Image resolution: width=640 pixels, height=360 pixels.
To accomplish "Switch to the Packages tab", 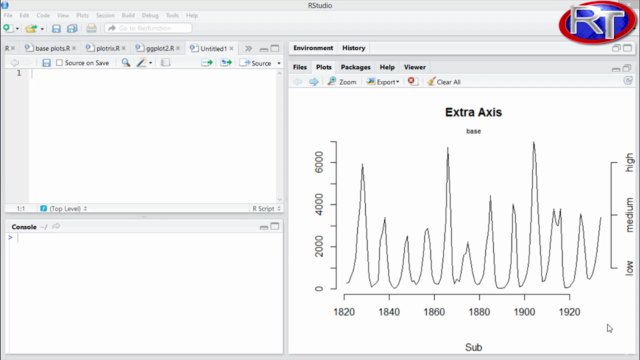I will pyautogui.click(x=356, y=67).
